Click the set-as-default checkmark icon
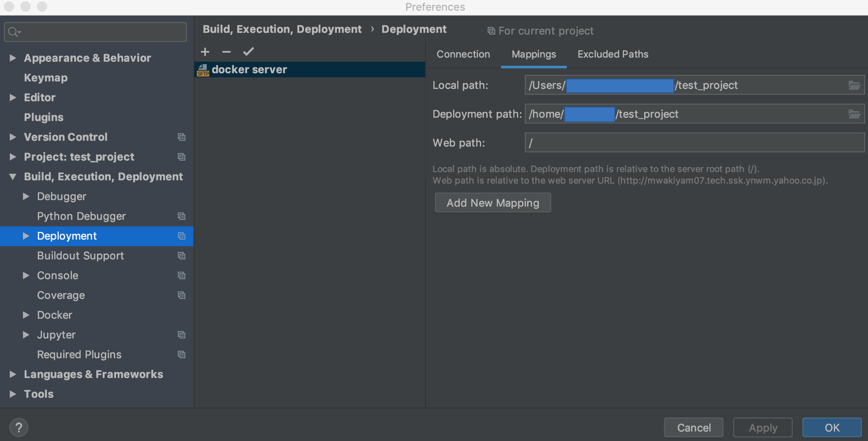The width and height of the screenshot is (868, 441). [x=248, y=52]
